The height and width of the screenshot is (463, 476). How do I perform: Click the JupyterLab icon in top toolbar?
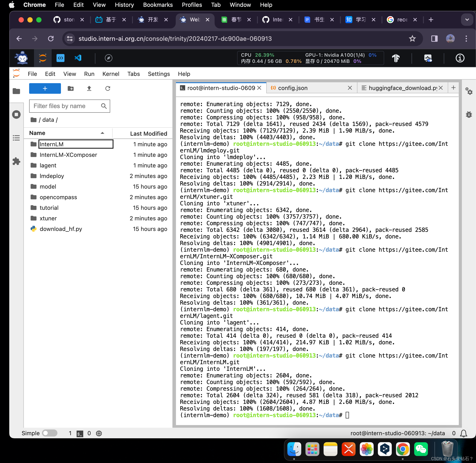click(43, 58)
